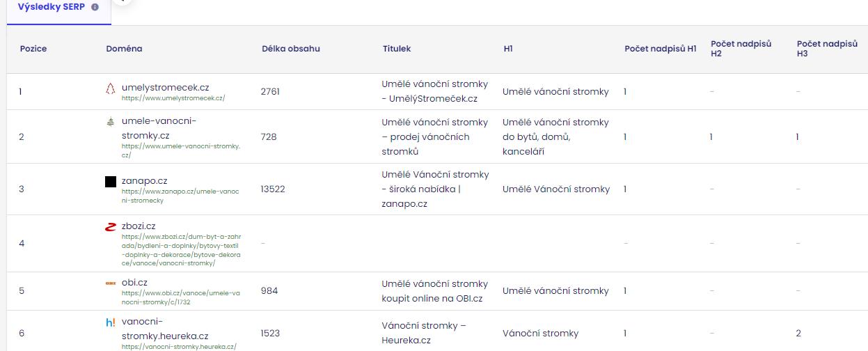Screen dimensions: 868x351
Task: Open the vanocni-stromky.heureka.cz domain link
Action: click(x=164, y=329)
